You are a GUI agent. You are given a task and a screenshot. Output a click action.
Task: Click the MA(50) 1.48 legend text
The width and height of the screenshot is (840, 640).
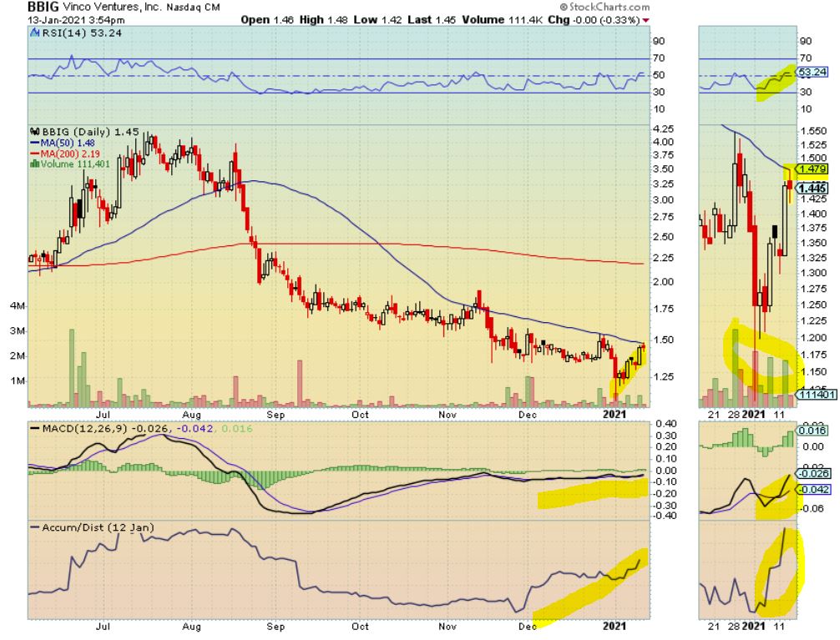point(68,143)
